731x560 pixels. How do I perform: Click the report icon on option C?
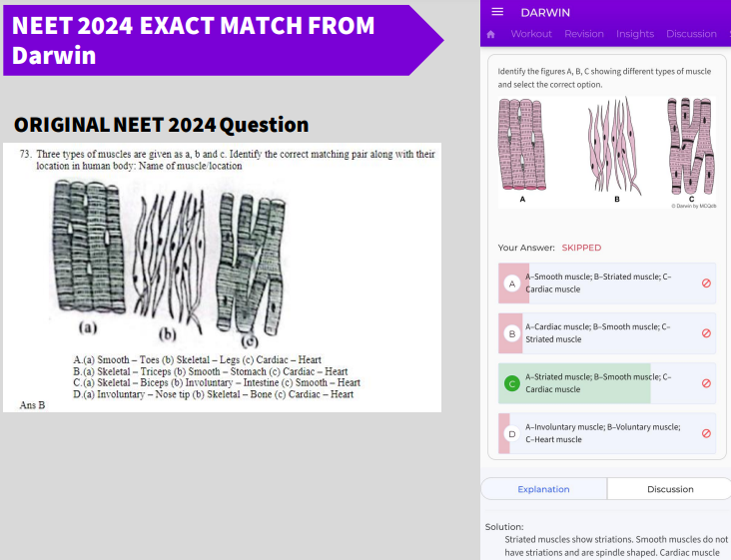click(706, 383)
